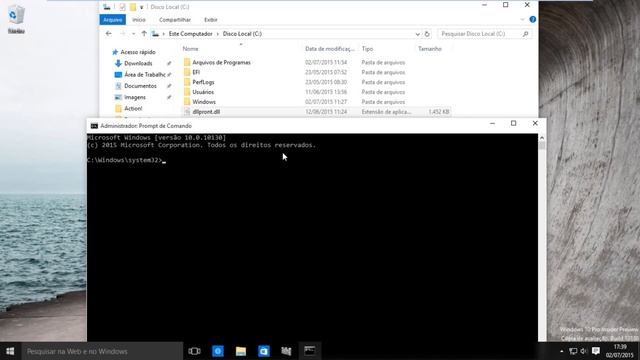640x360 pixels.
Task: Switch to the Exibir ribbon tab
Action: point(211,20)
